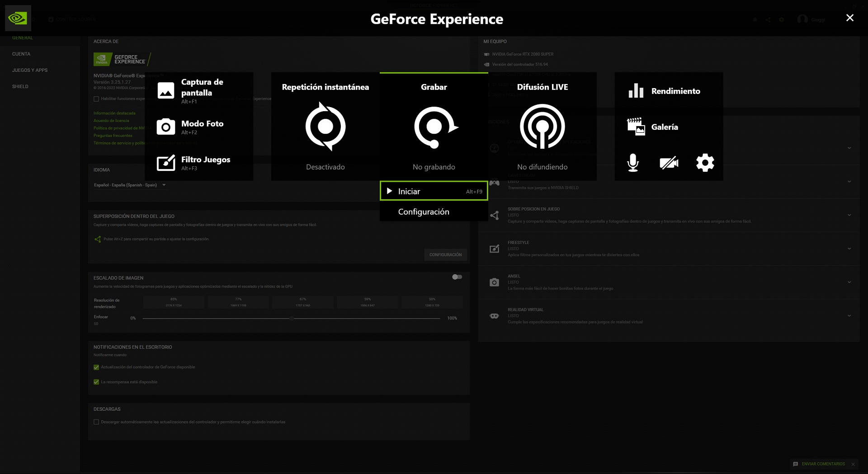This screenshot has width=868, height=474.
Task: Expand the Realidad Virtual row
Action: [849, 315]
